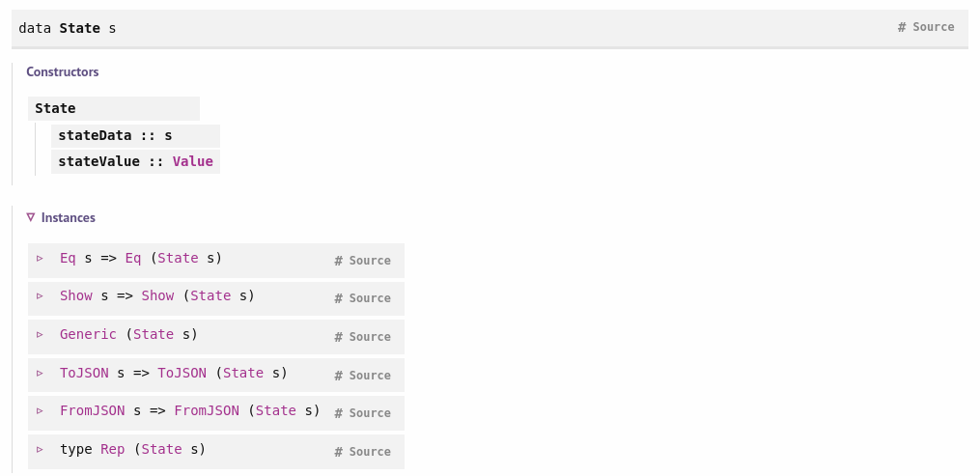This screenshot has width=980, height=476.
Task: Open Source link of Generic instance
Action: click(370, 337)
